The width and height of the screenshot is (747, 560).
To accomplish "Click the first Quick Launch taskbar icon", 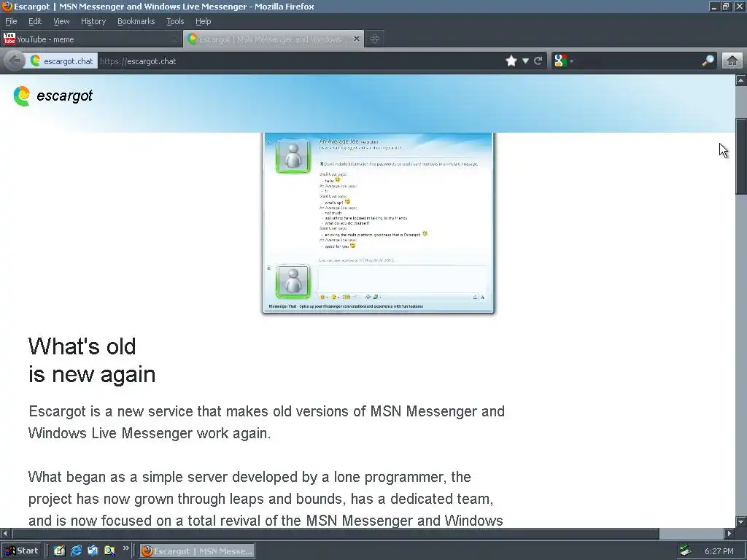I will [59, 551].
